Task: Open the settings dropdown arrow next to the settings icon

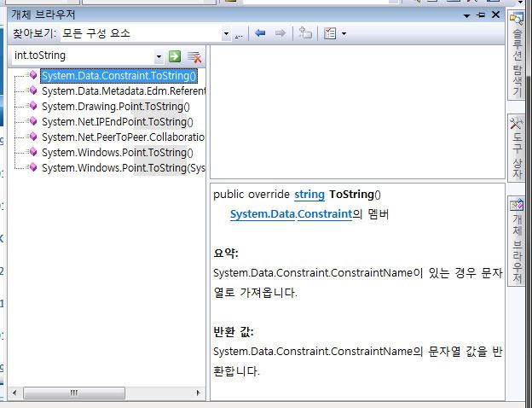Action: [x=344, y=33]
